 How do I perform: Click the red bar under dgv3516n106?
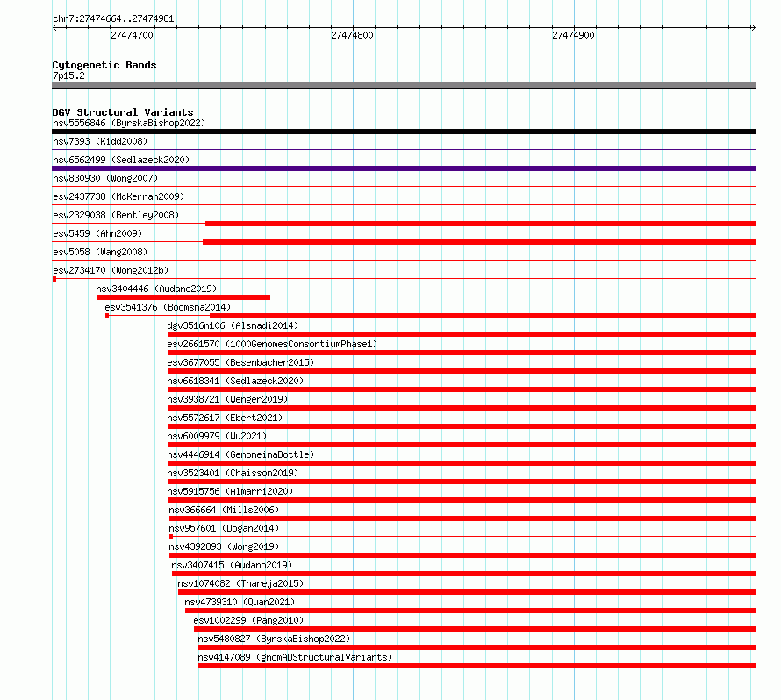point(462,334)
